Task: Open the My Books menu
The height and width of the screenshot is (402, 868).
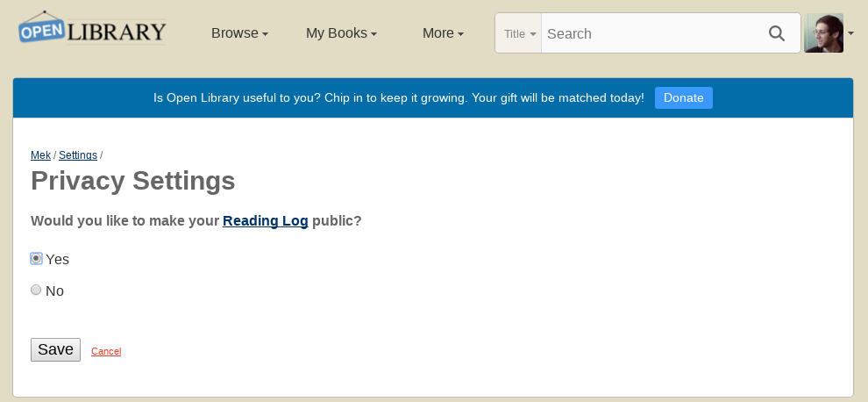Action: [x=342, y=33]
